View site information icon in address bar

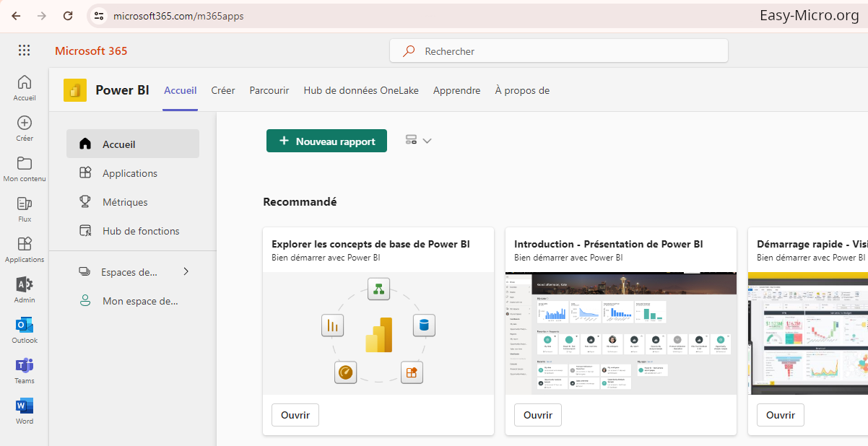[x=99, y=16]
